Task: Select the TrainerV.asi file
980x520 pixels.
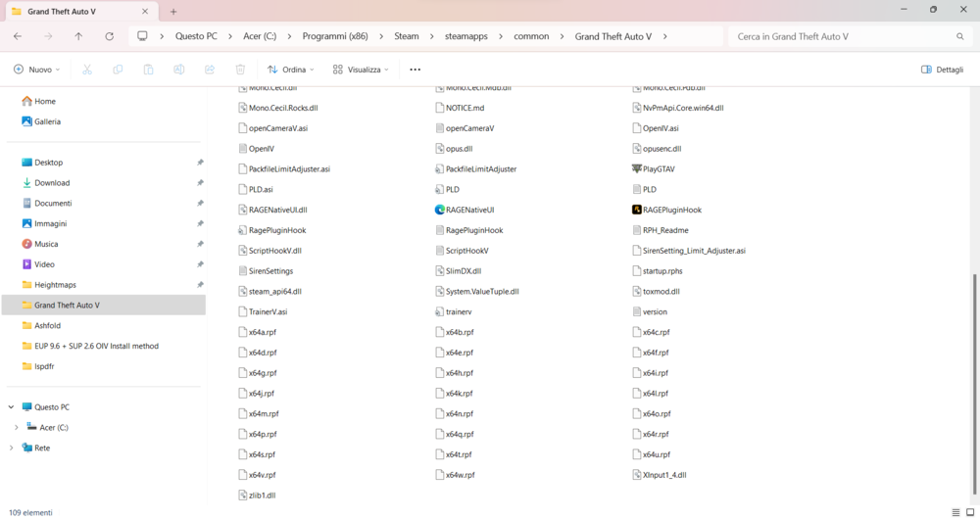Action: coord(263,311)
